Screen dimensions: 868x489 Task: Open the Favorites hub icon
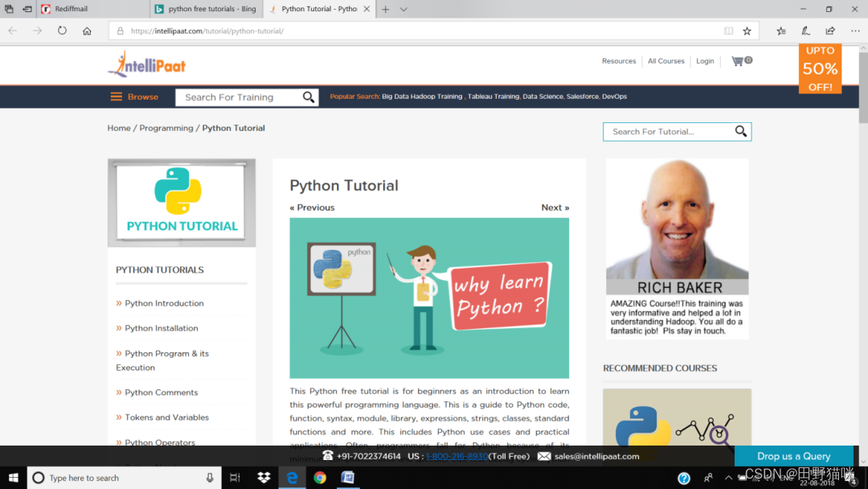(x=781, y=31)
